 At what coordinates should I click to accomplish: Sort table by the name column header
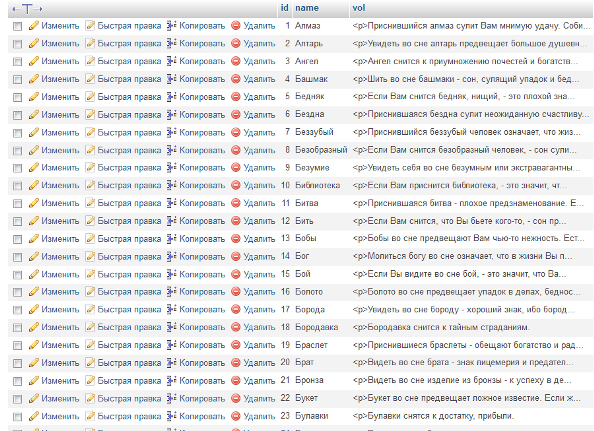click(307, 8)
